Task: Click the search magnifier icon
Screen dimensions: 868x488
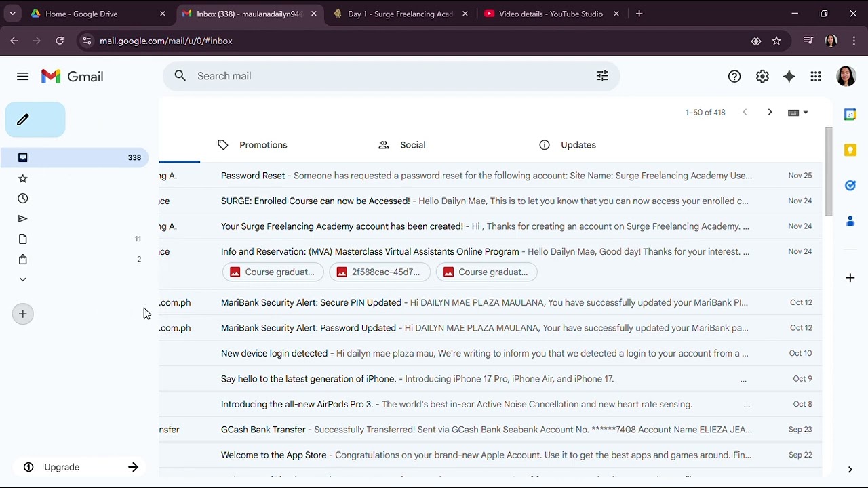Action: click(180, 76)
